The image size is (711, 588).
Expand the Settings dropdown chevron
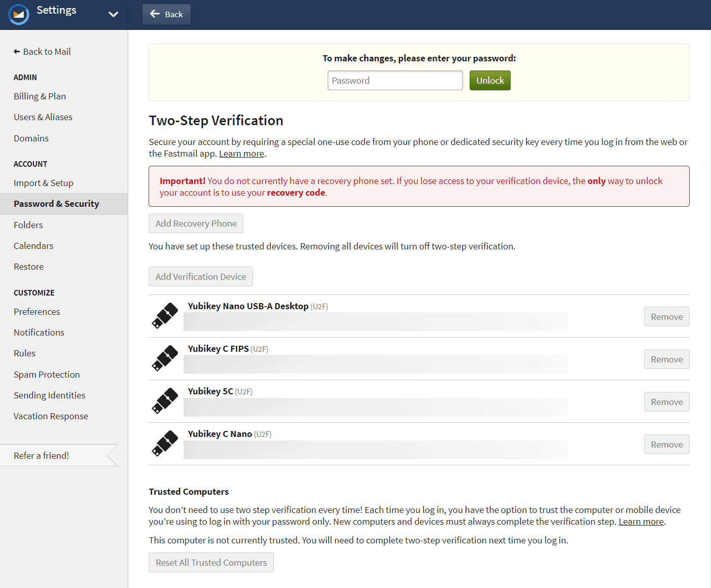coord(114,14)
